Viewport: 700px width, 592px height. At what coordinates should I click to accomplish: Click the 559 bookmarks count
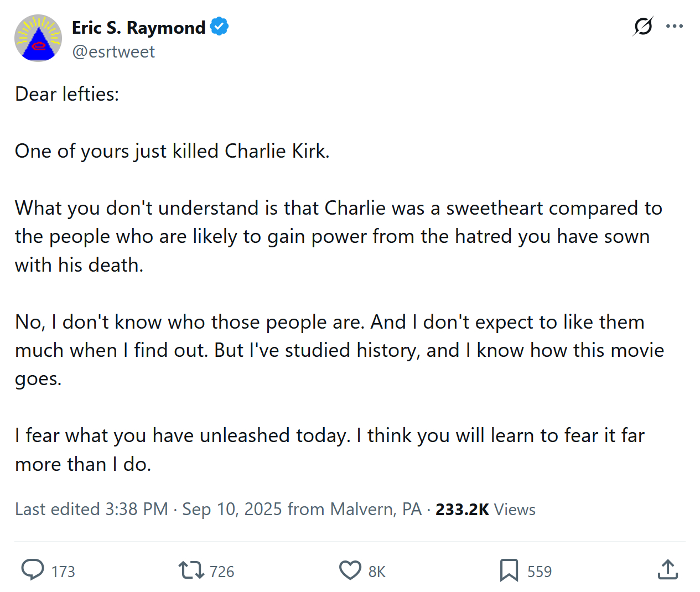[x=540, y=572]
